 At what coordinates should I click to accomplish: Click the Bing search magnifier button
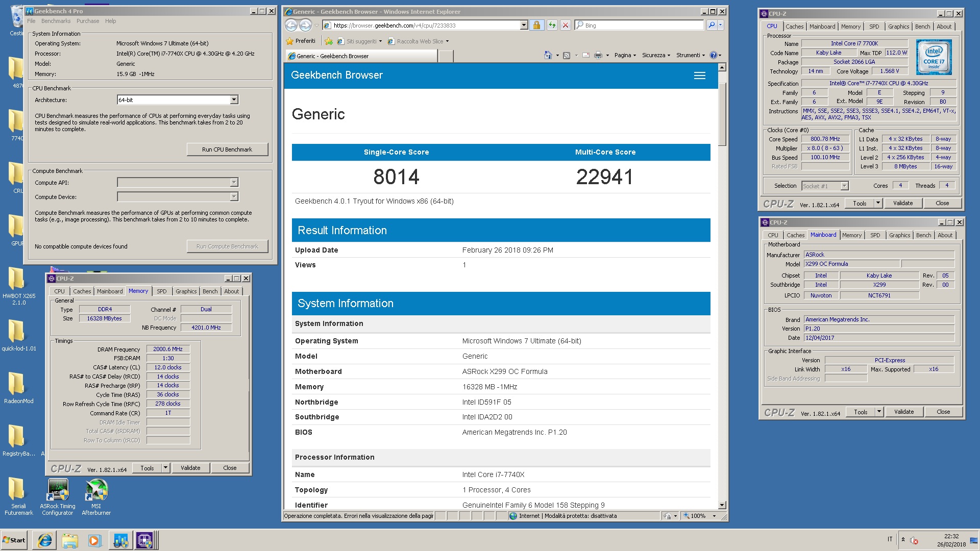click(x=711, y=25)
